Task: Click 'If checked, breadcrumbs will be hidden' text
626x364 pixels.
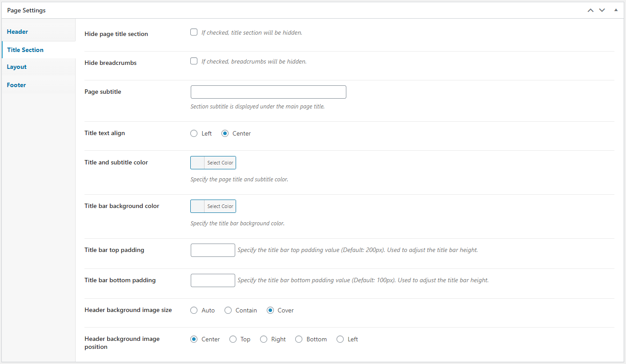Action: pos(254,61)
